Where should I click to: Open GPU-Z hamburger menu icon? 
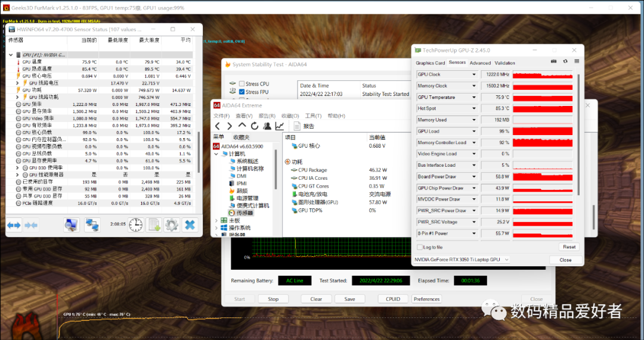[x=577, y=61]
